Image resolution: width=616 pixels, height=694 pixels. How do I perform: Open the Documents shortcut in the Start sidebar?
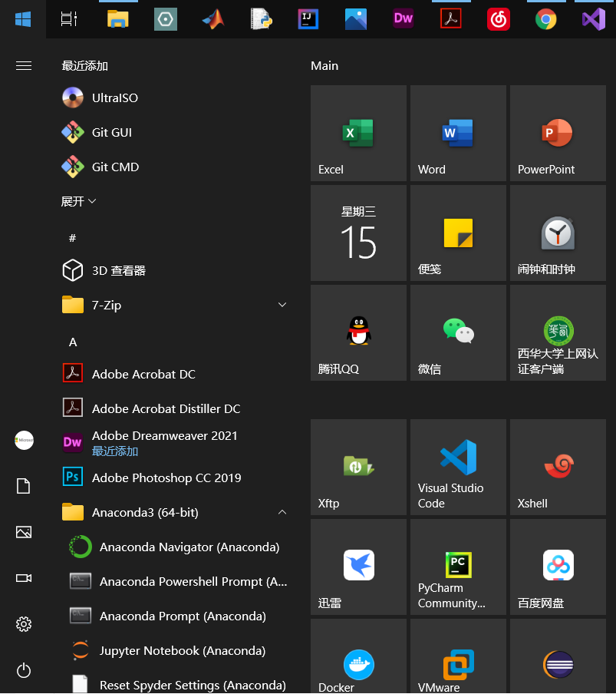[x=24, y=486]
